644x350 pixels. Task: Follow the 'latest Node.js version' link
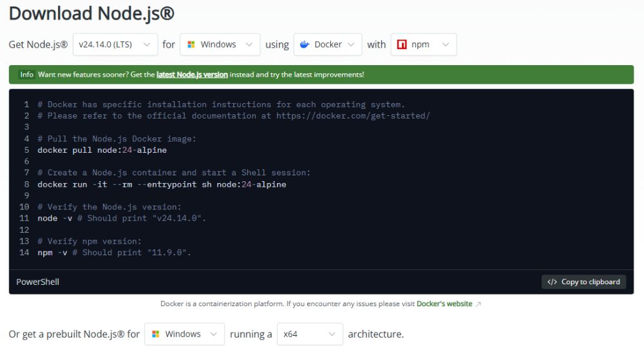pyautogui.click(x=192, y=74)
